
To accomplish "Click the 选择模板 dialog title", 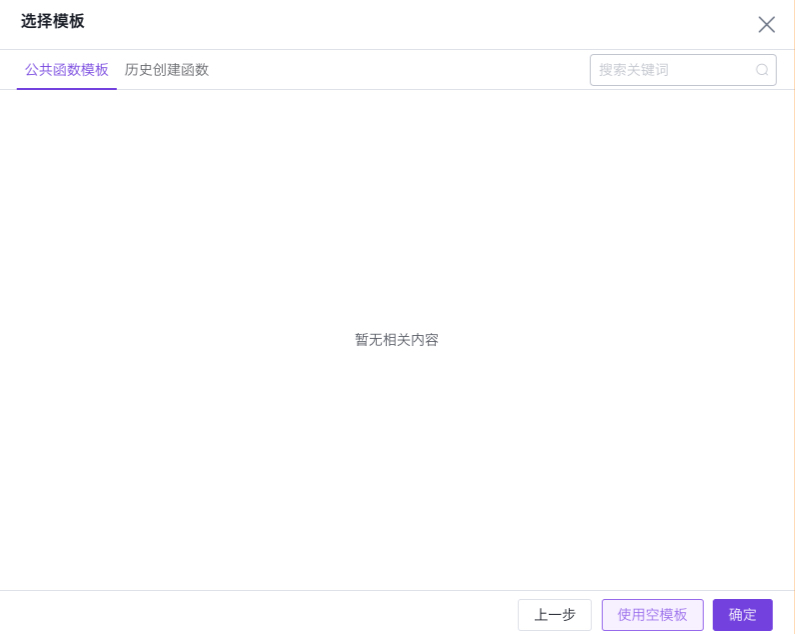I will (x=52, y=21).
